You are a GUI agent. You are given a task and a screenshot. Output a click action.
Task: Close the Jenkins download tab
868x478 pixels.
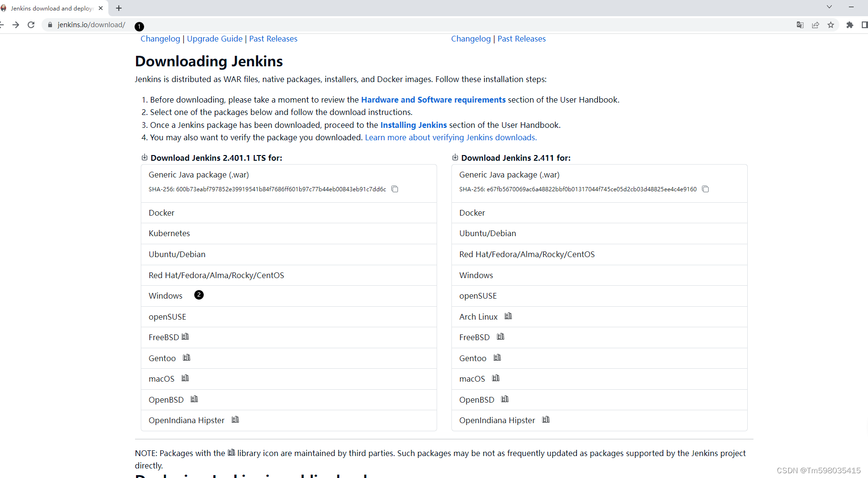(101, 8)
